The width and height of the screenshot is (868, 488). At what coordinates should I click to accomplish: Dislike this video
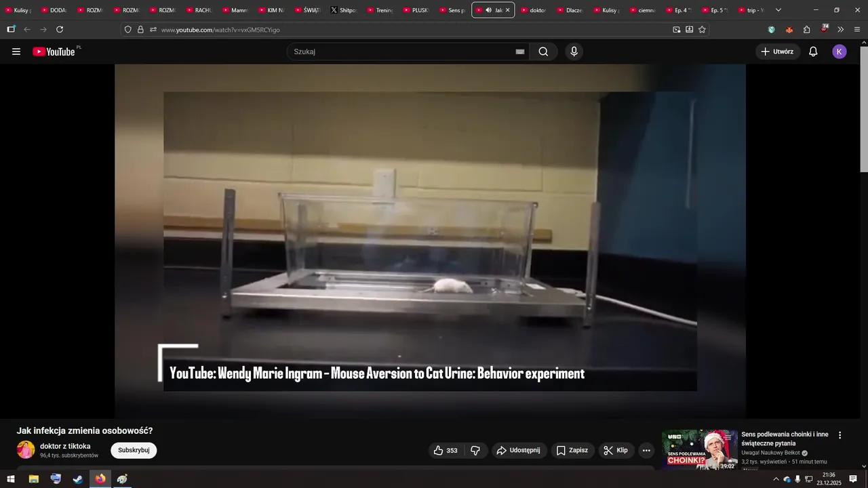(x=475, y=450)
